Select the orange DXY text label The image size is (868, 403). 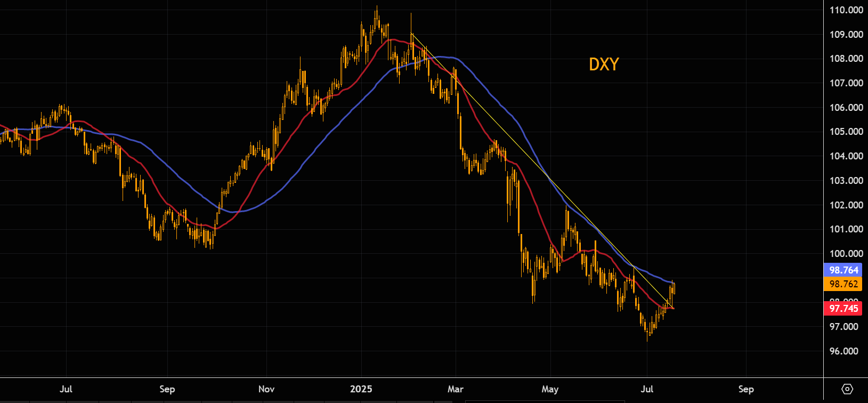pos(604,65)
